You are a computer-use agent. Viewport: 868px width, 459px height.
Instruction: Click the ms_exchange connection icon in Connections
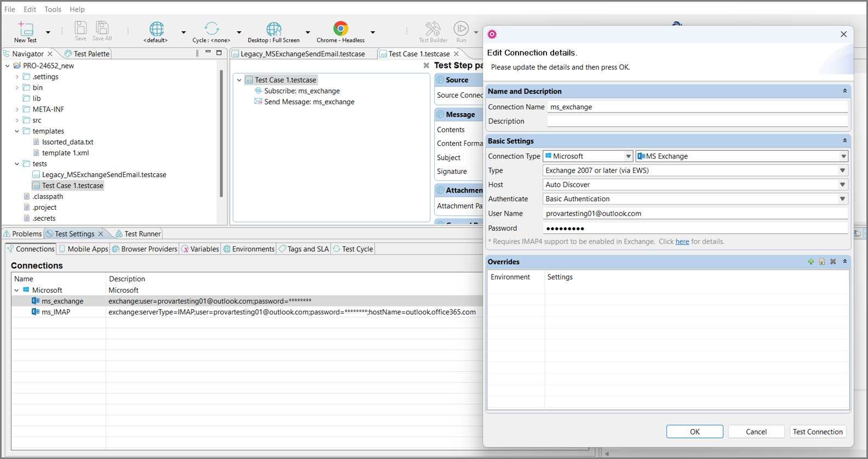tap(35, 301)
